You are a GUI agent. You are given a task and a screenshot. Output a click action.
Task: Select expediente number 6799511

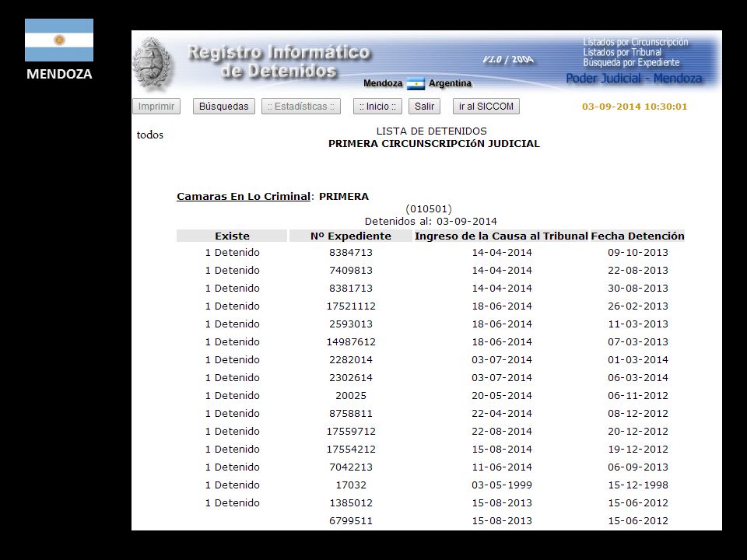pos(351,520)
